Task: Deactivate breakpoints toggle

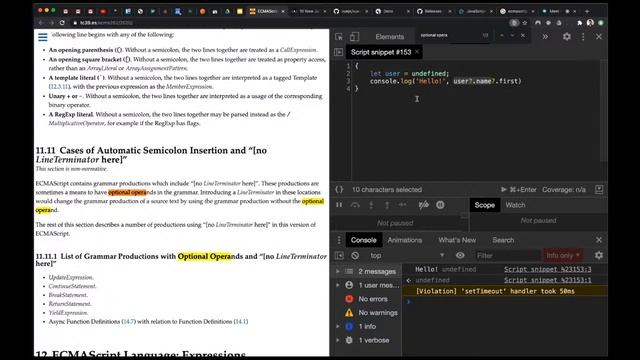Action: (x=423, y=205)
